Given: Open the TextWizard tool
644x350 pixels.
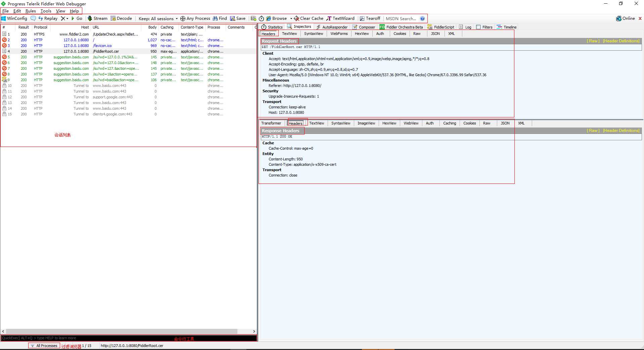Looking at the screenshot, I should click(340, 18).
